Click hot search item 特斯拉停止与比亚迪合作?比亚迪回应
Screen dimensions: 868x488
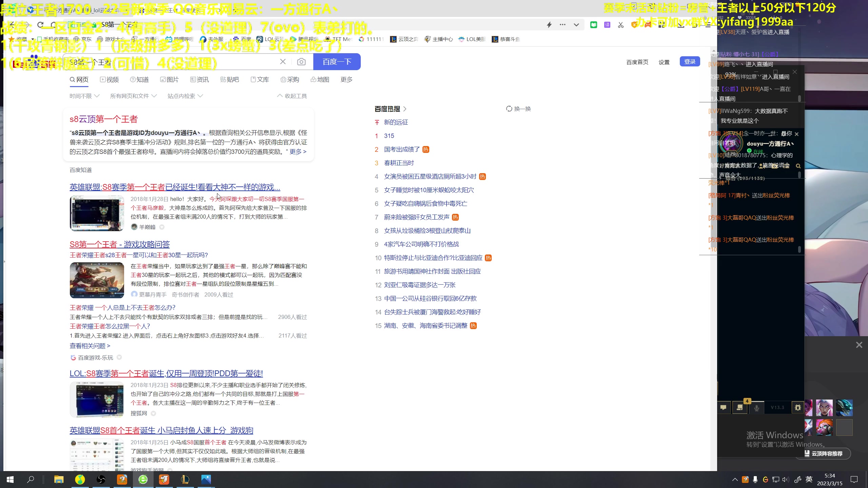[x=433, y=258]
